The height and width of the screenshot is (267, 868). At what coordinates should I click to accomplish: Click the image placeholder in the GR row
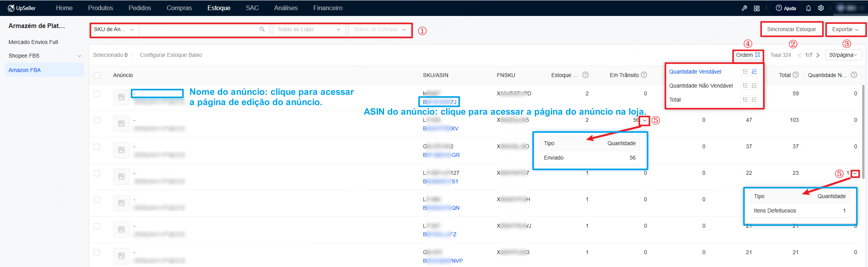click(x=121, y=150)
